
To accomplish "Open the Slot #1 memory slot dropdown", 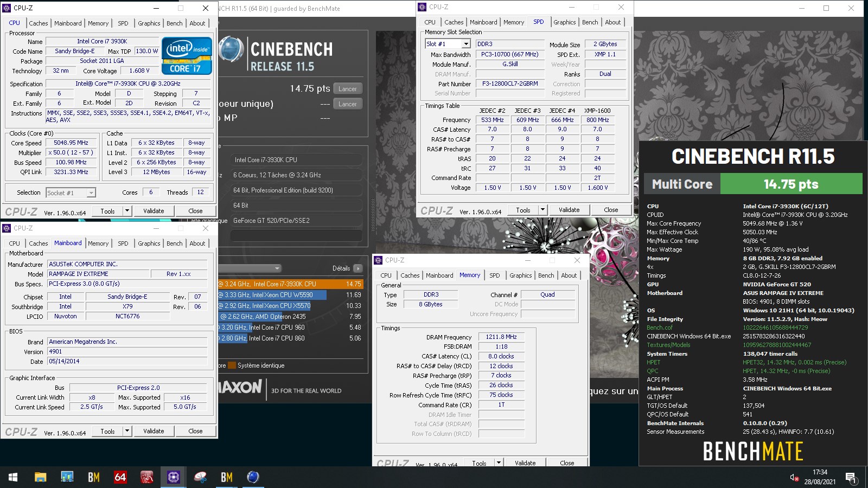I will click(x=448, y=44).
